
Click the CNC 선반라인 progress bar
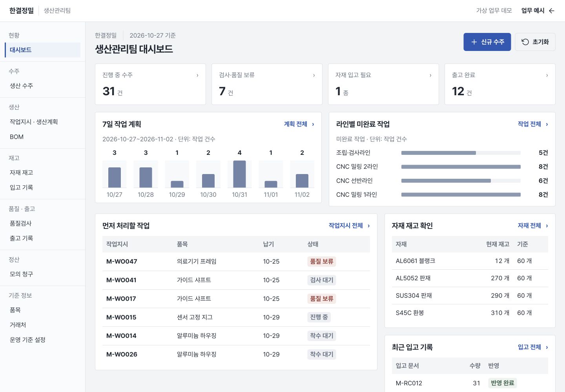pos(461,181)
